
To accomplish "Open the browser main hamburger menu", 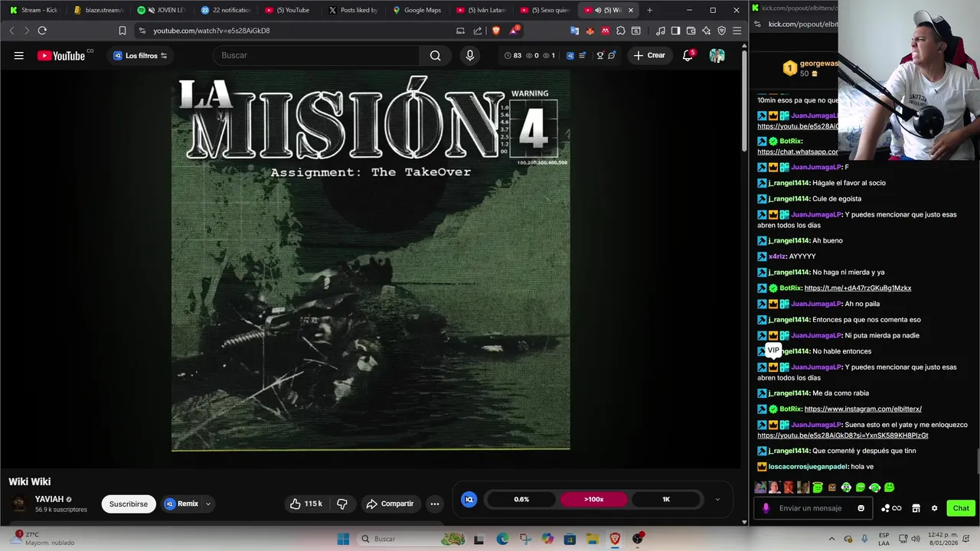I will pyautogui.click(x=737, y=31).
